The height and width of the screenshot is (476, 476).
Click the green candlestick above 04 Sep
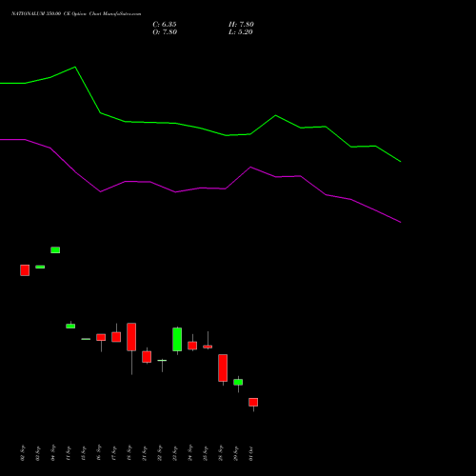click(x=55, y=250)
